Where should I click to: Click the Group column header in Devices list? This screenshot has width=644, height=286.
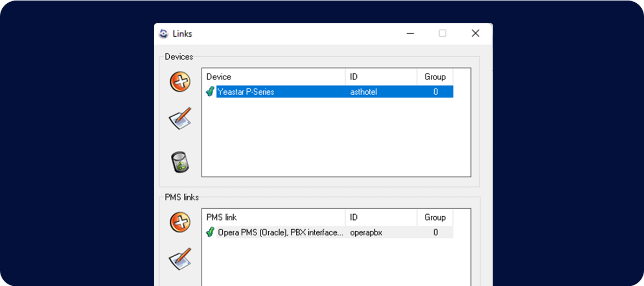435,77
